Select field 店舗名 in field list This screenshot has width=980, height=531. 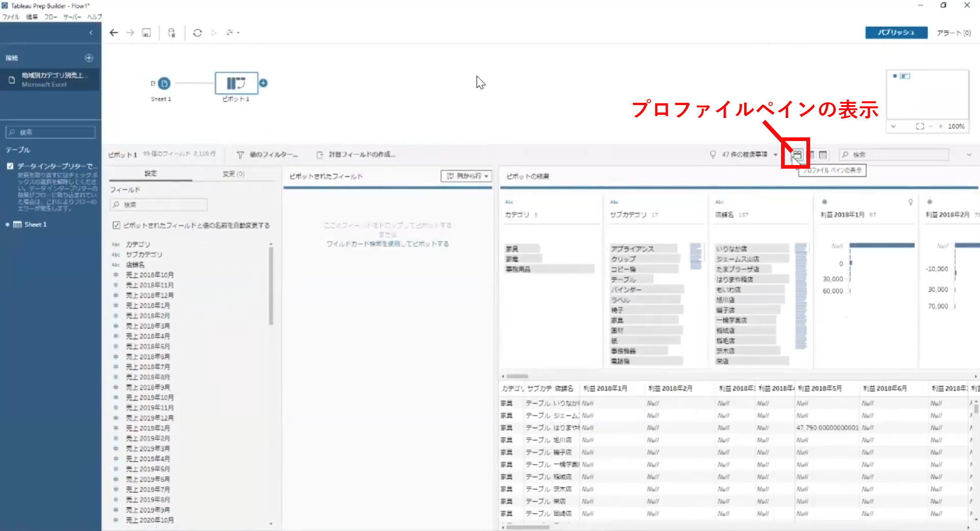[x=135, y=265]
